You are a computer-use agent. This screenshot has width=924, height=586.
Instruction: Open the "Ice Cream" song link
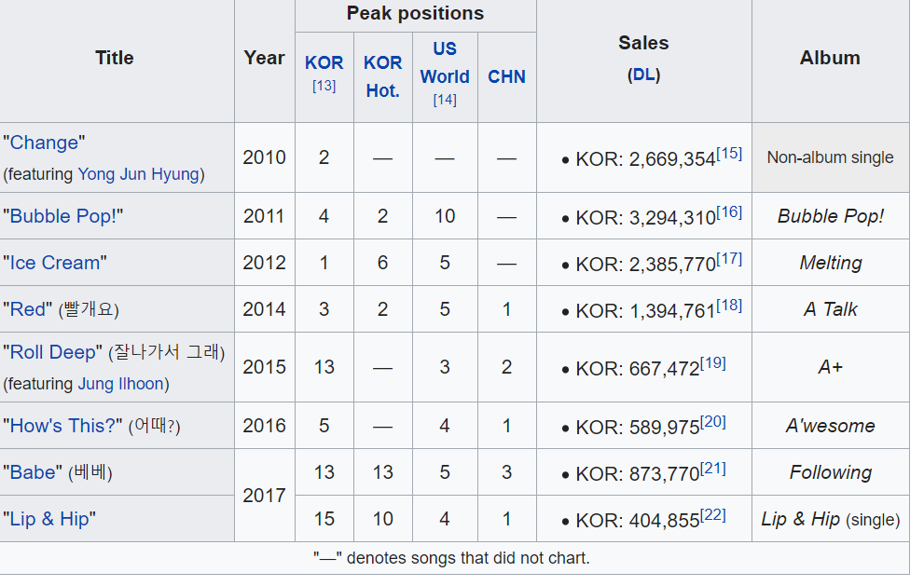(55, 263)
